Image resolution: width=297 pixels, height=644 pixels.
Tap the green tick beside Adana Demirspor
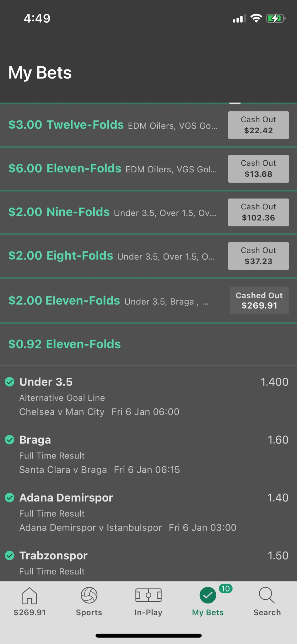tap(10, 497)
